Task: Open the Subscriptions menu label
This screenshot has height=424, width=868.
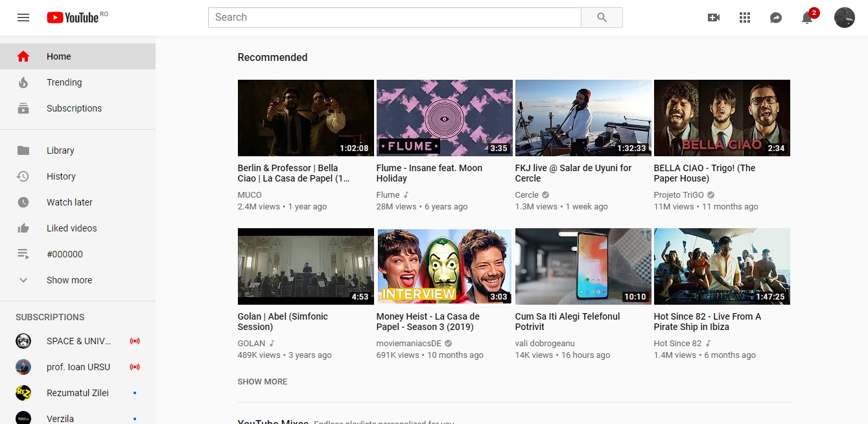Action: tap(74, 108)
